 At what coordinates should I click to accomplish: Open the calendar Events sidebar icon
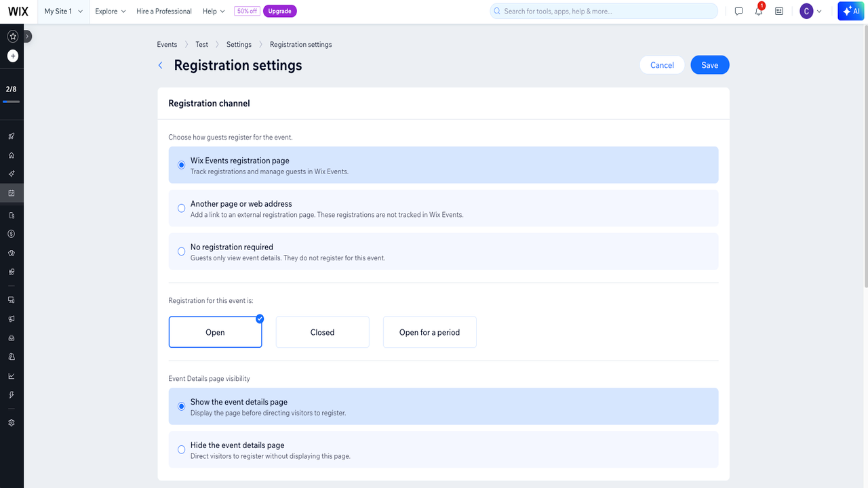[x=12, y=193]
